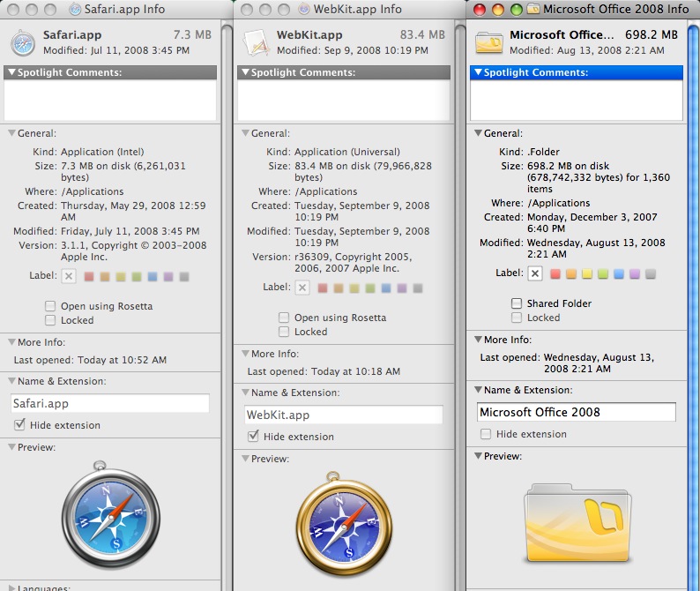700x591 pixels.
Task: Collapse Spotlight Comments in Safari.app window
Action: tap(12, 72)
